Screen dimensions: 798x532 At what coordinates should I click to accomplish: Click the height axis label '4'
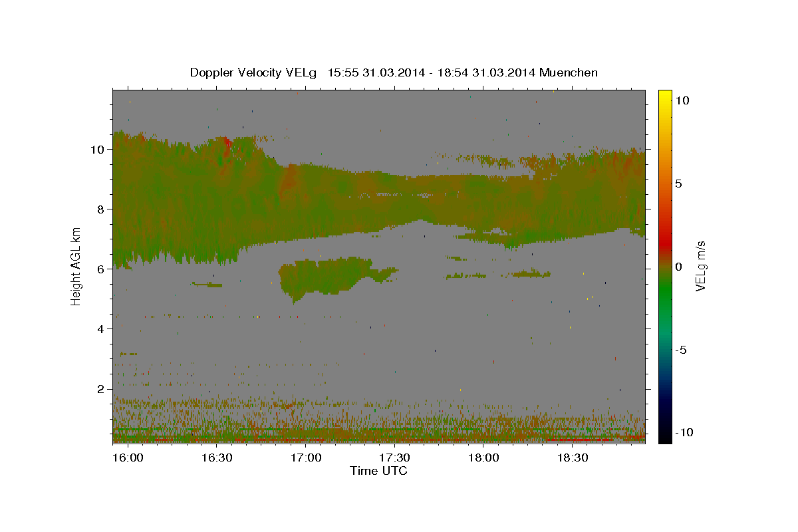click(x=101, y=329)
